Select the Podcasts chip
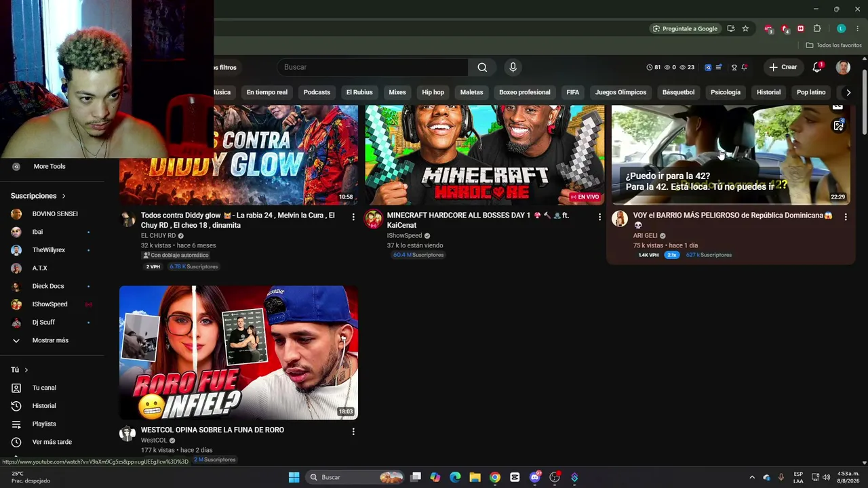 point(317,92)
